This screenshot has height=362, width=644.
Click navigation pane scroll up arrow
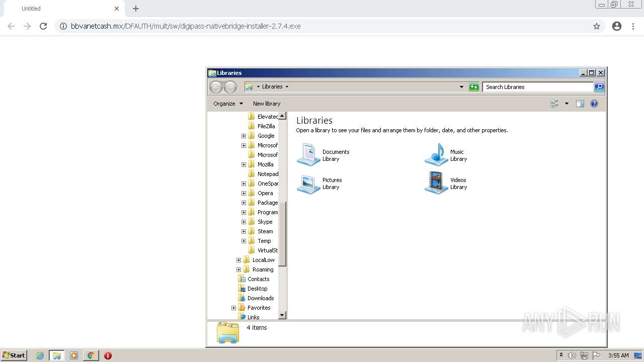click(282, 116)
